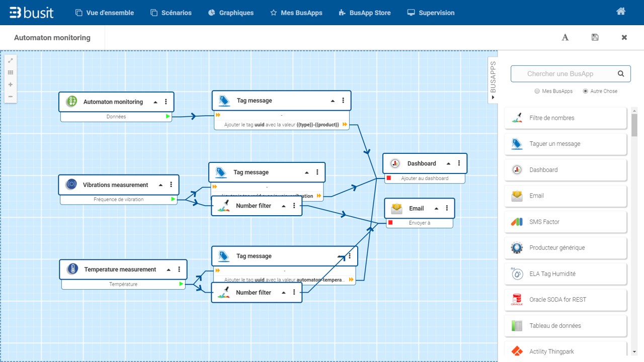Close the scenario editor with the X

coord(624,37)
